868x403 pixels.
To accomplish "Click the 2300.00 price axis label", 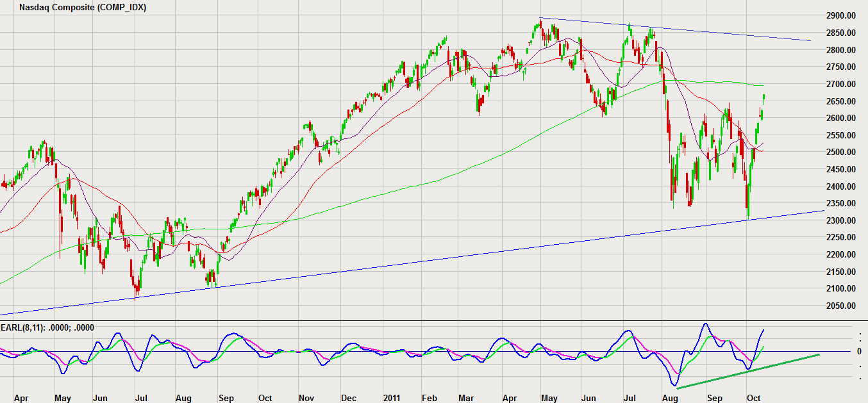I will pos(840,220).
